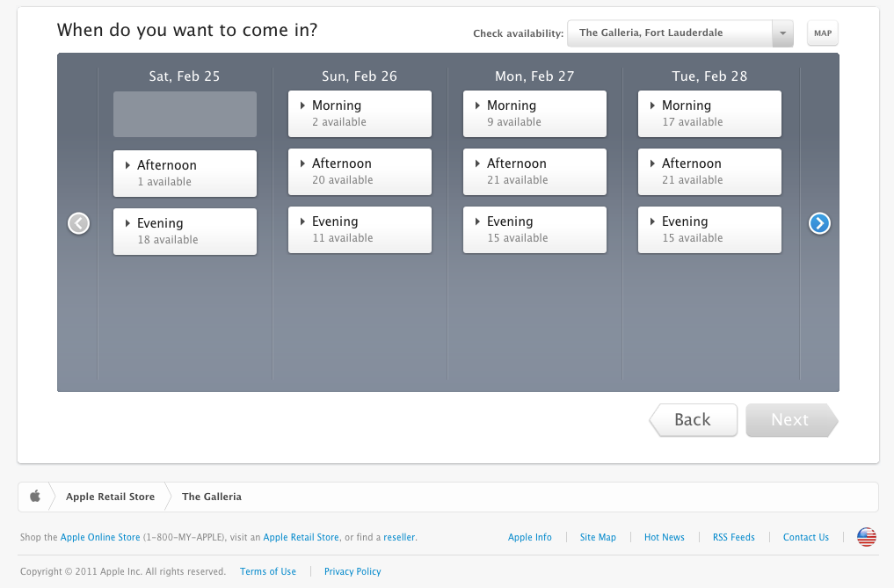This screenshot has width=894, height=588.
Task: Go to previous dates with left arrow
Action: (79, 223)
